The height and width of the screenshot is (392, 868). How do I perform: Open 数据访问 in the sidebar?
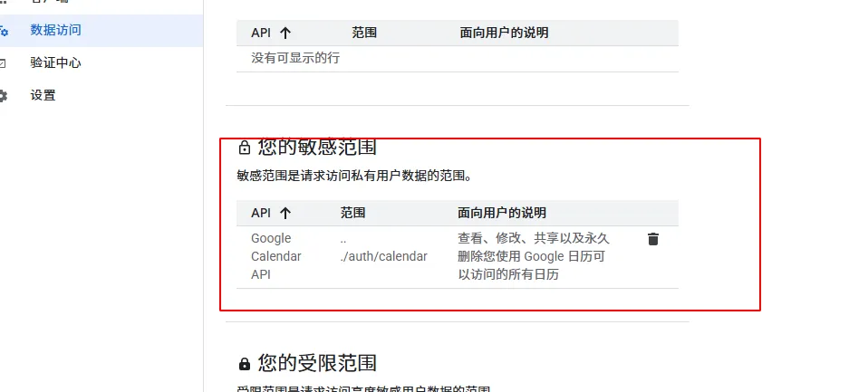pos(55,30)
